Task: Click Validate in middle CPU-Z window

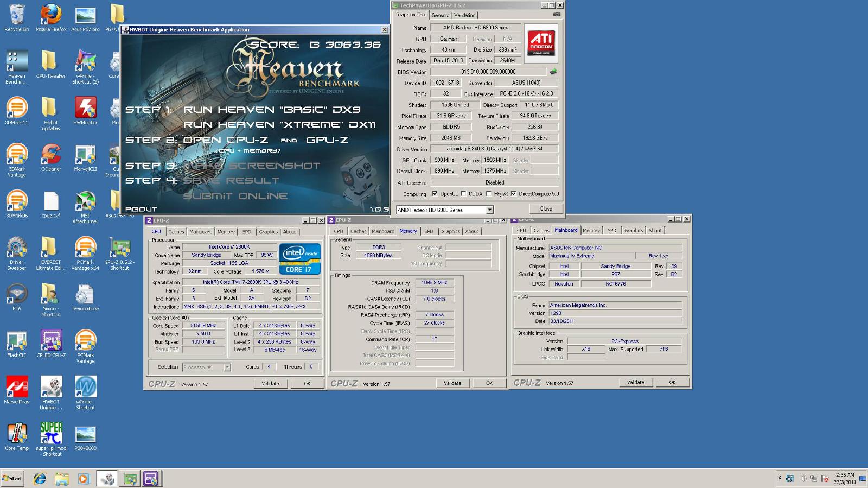Action: coord(452,383)
